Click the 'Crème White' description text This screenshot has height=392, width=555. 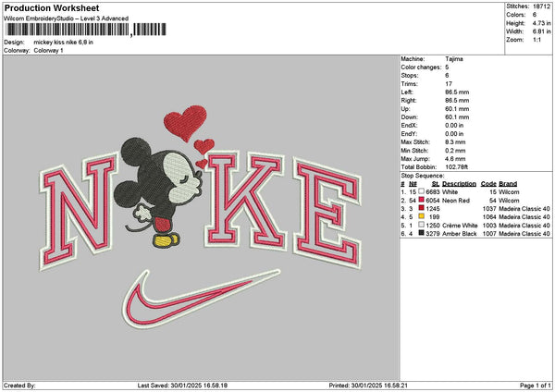(x=460, y=226)
